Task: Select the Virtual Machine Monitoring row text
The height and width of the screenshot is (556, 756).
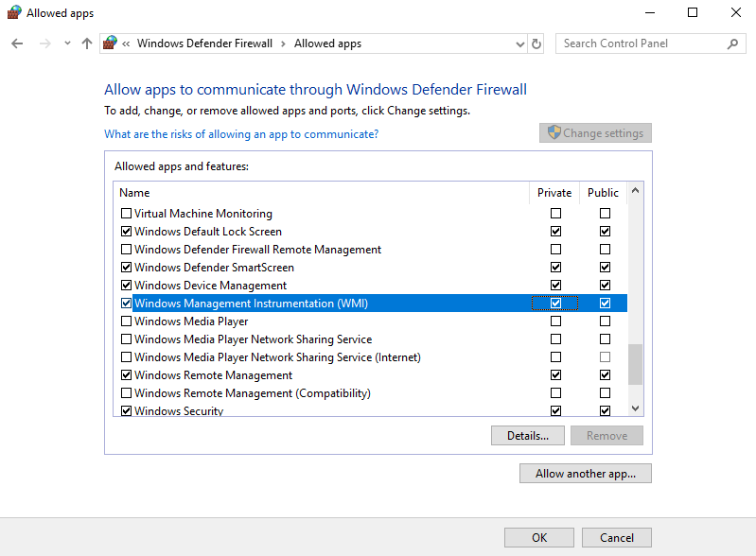Action: (203, 214)
